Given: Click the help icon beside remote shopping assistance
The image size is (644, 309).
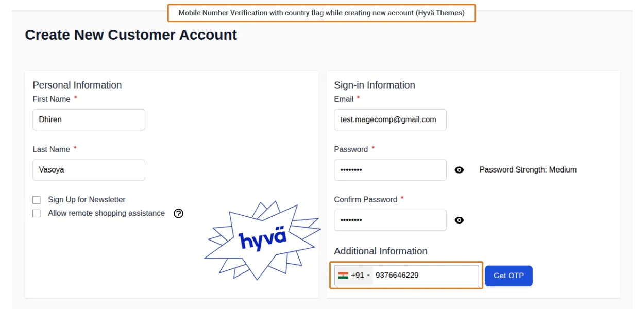Looking at the screenshot, I should point(178,213).
